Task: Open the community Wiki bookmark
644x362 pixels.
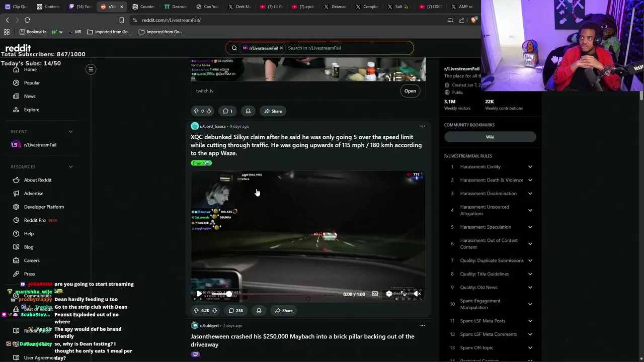Action: point(490,137)
